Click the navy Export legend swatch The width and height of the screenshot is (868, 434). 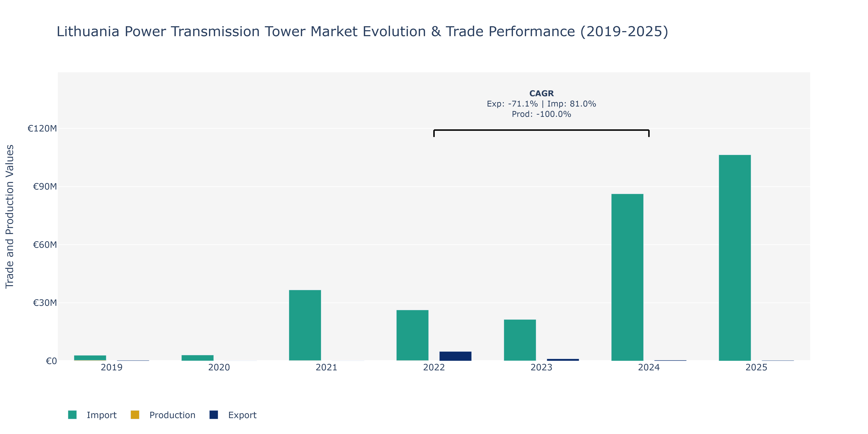(214, 415)
